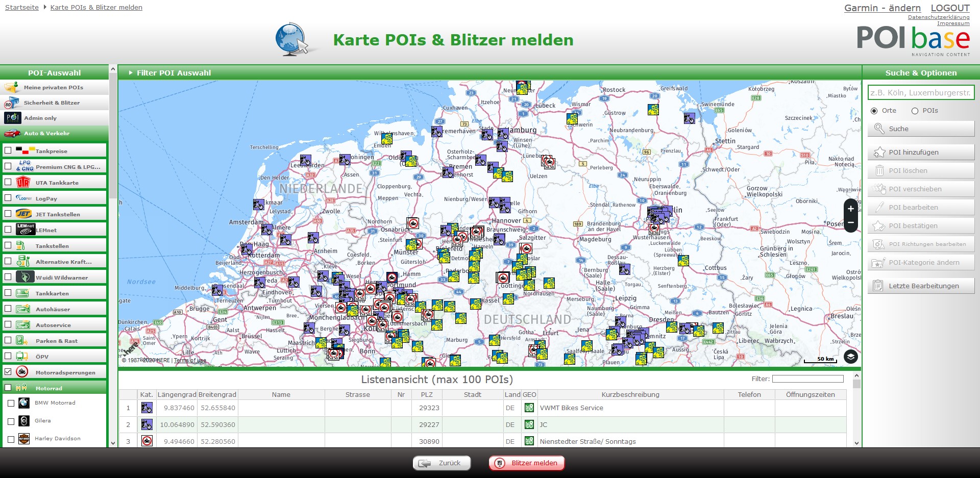Click GEO icon in first list row
Screen dimensions: 980x478
coord(529,408)
